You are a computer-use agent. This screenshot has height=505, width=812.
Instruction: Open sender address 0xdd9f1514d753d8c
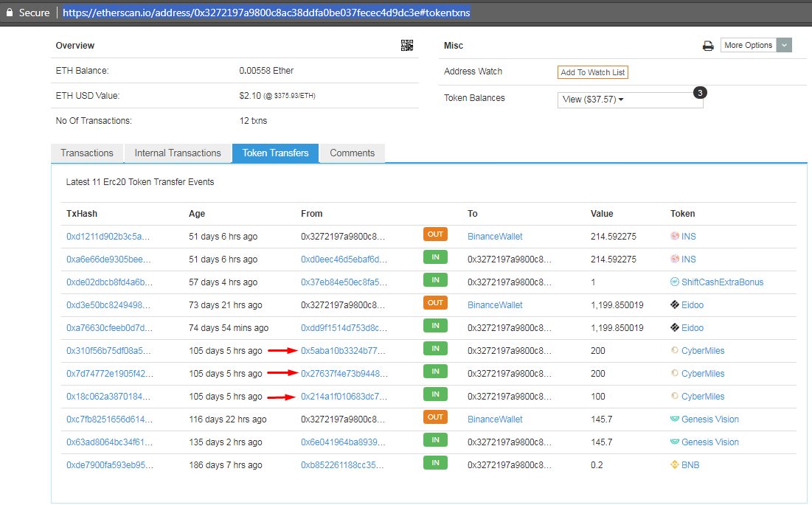pos(344,327)
